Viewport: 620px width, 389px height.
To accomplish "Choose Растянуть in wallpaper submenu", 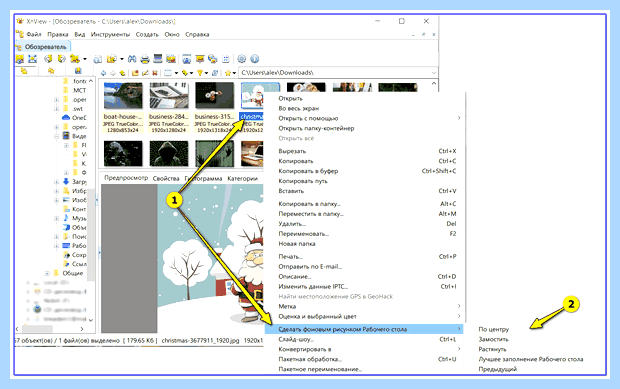I will (x=492, y=349).
